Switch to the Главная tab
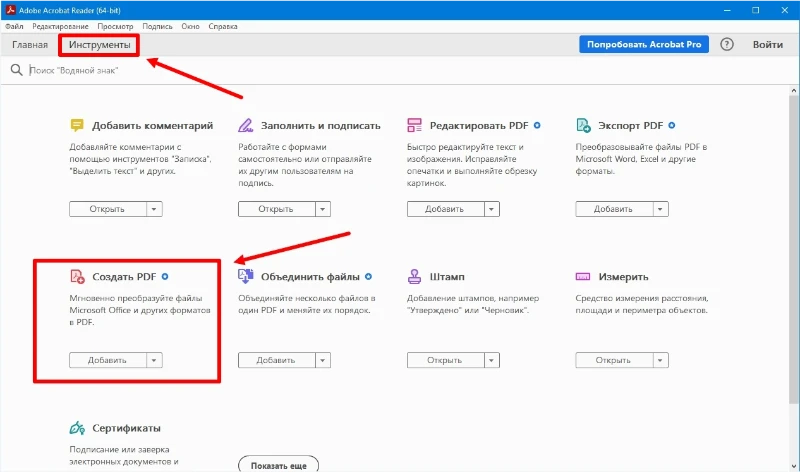This screenshot has height=472, width=800. pyautogui.click(x=30, y=45)
